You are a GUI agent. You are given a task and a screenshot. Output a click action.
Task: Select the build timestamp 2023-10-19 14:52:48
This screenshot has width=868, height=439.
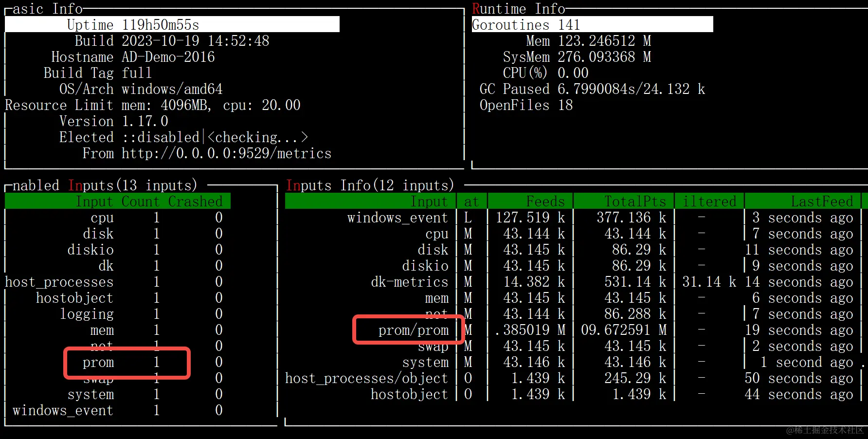(196, 40)
